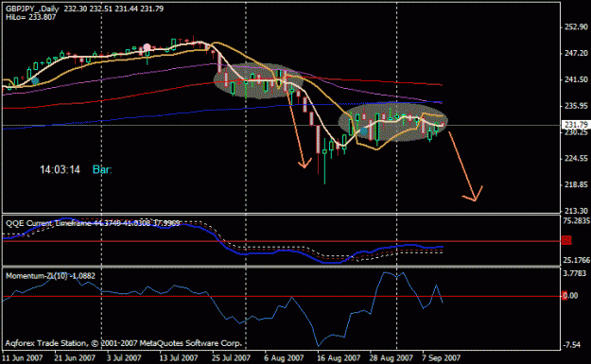Click the Momentum-ZL(10) -1.0882 label
This screenshot has height=364, width=591.
(50, 276)
